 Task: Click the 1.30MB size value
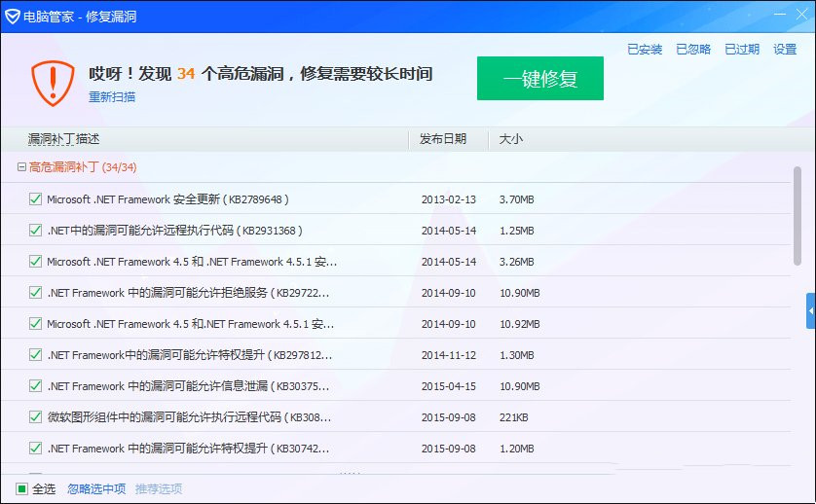[x=517, y=355]
